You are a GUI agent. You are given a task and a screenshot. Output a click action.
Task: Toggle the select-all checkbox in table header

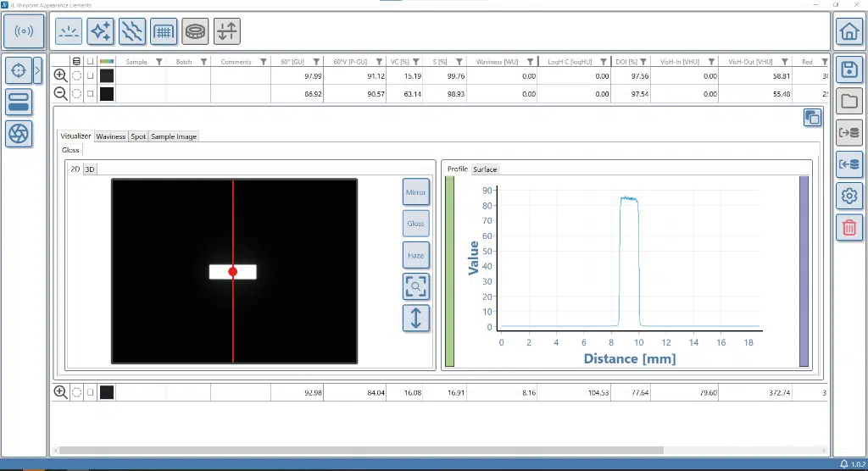click(x=90, y=62)
